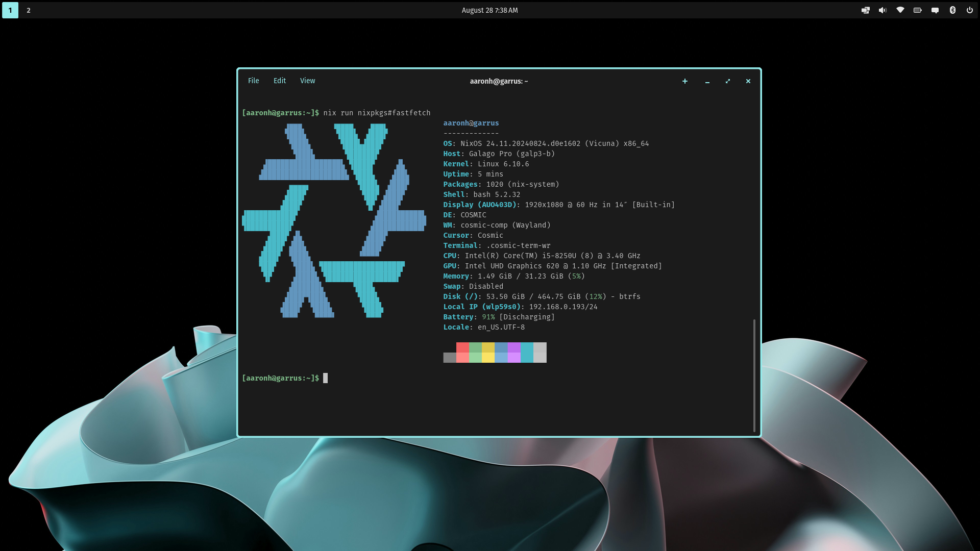
Task: Click the 'Locale: en_US.UTF-8' line
Action: click(484, 327)
